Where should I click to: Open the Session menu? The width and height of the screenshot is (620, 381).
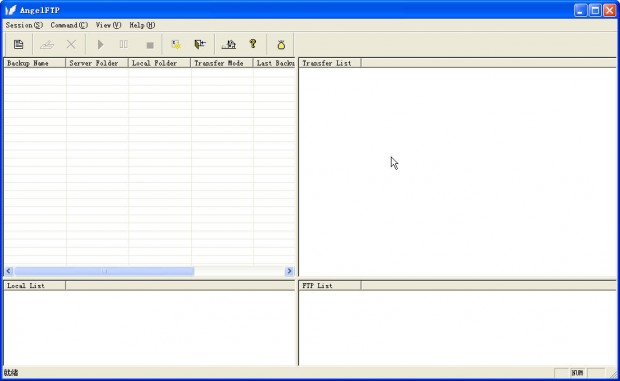pyautogui.click(x=24, y=25)
